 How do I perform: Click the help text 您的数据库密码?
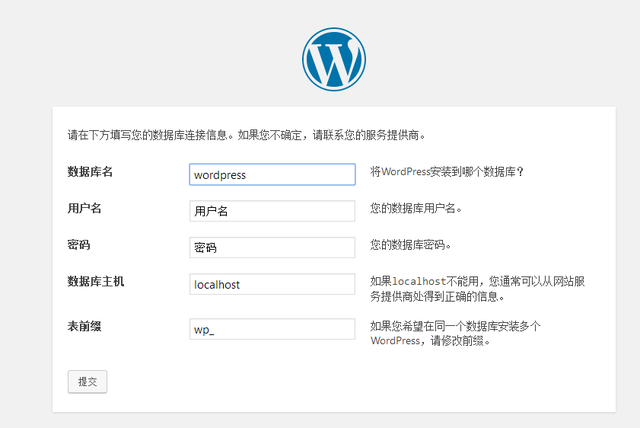[x=410, y=245]
